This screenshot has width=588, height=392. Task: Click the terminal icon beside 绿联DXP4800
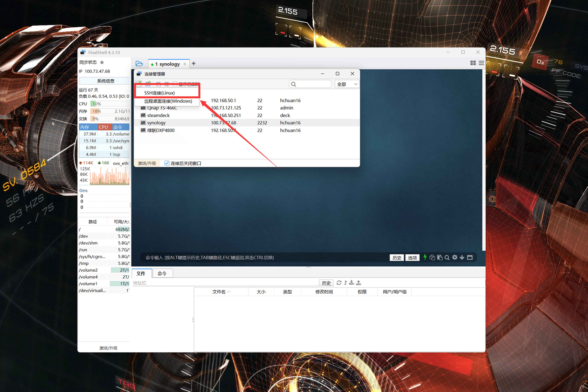point(143,130)
